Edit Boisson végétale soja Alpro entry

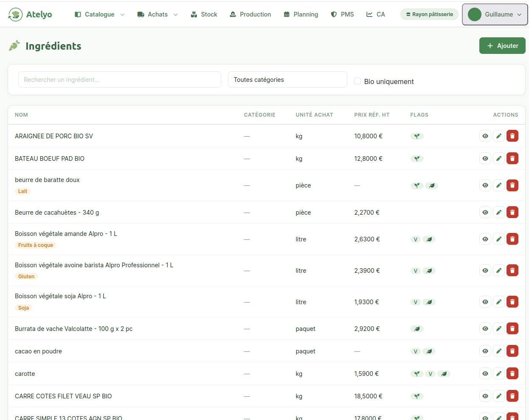pos(498,302)
